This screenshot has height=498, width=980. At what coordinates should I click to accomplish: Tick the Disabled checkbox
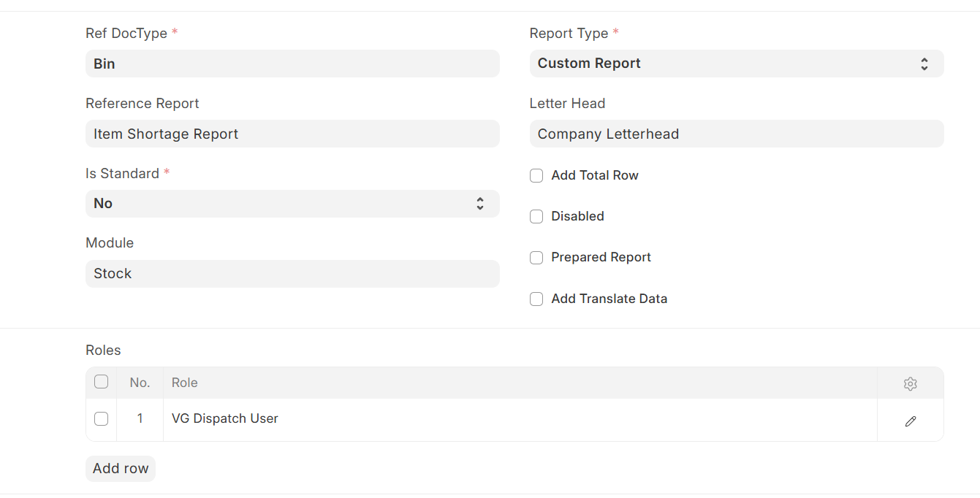coord(536,217)
